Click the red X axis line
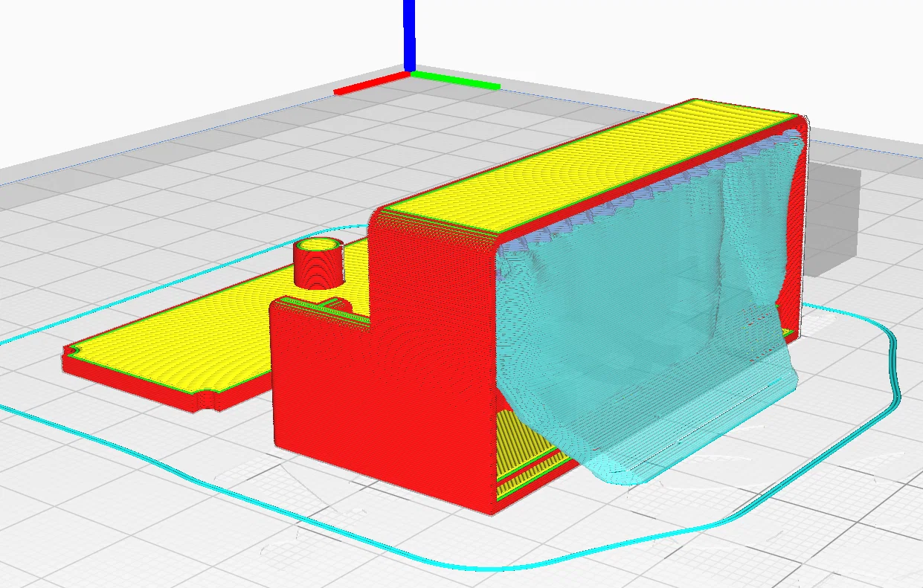The width and height of the screenshot is (923, 588). 370,82
